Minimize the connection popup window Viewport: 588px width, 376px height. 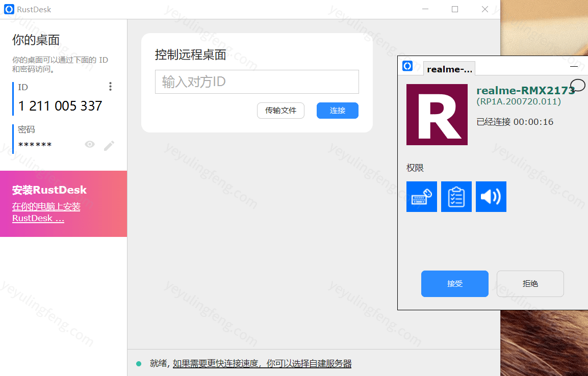(x=574, y=67)
